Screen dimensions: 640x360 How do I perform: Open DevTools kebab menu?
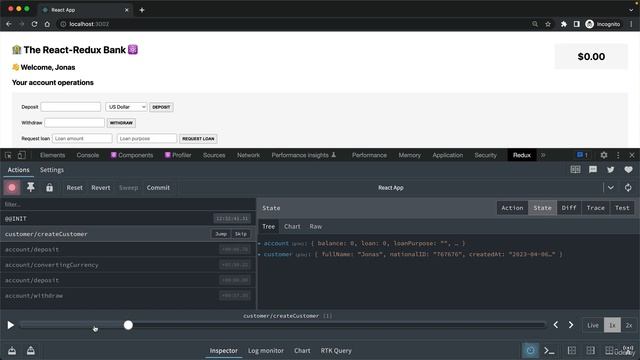pyautogui.click(x=618, y=155)
